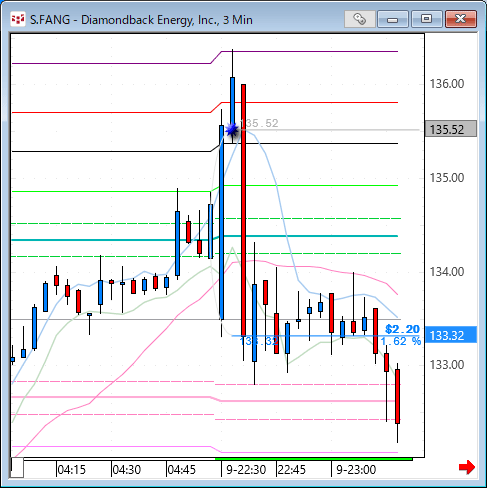
Task: Click the 04:15 time axis label
Action: [x=72, y=470]
